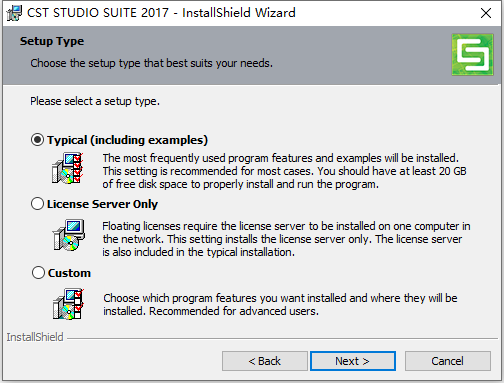504x383 pixels.
Task: Click the Typical (including examples) label
Action: pyautogui.click(x=127, y=140)
